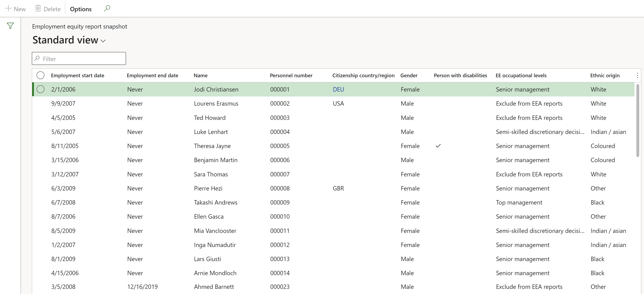The height and width of the screenshot is (294, 644).
Task: Toggle the select-all rows circle
Action: click(x=41, y=75)
